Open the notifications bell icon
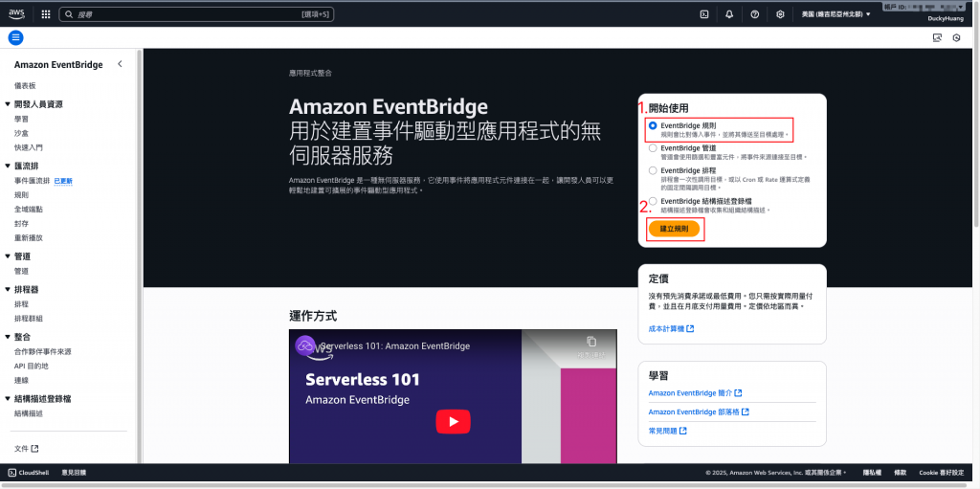980x489 pixels. pyautogui.click(x=729, y=14)
